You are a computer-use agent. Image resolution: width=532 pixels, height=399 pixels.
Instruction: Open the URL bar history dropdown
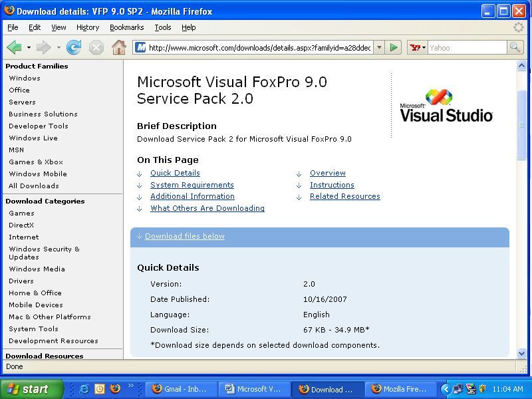pyautogui.click(x=378, y=47)
